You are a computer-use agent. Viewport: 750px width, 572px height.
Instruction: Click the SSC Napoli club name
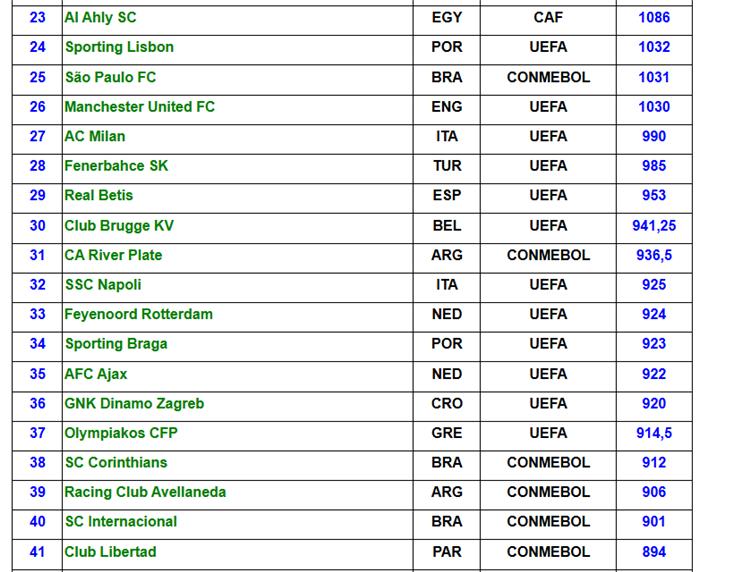coord(103,284)
